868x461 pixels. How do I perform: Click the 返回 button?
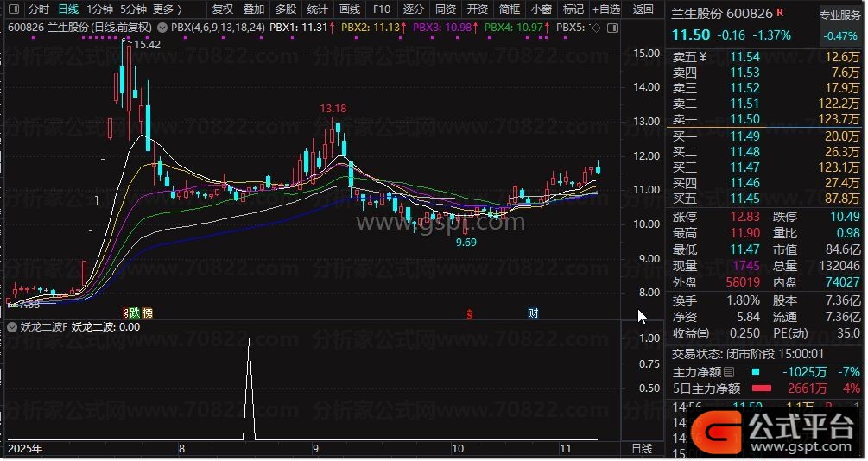[x=643, y=9]
